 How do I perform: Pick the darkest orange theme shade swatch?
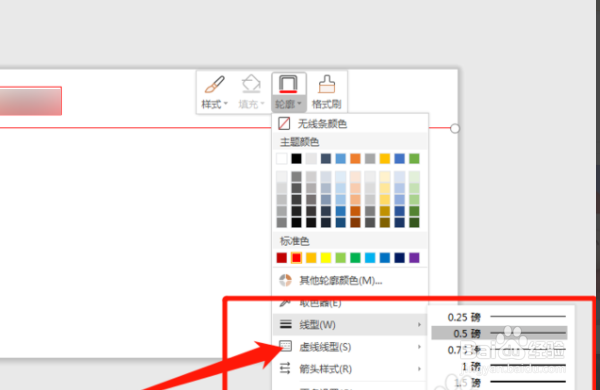tap(355, 222)
